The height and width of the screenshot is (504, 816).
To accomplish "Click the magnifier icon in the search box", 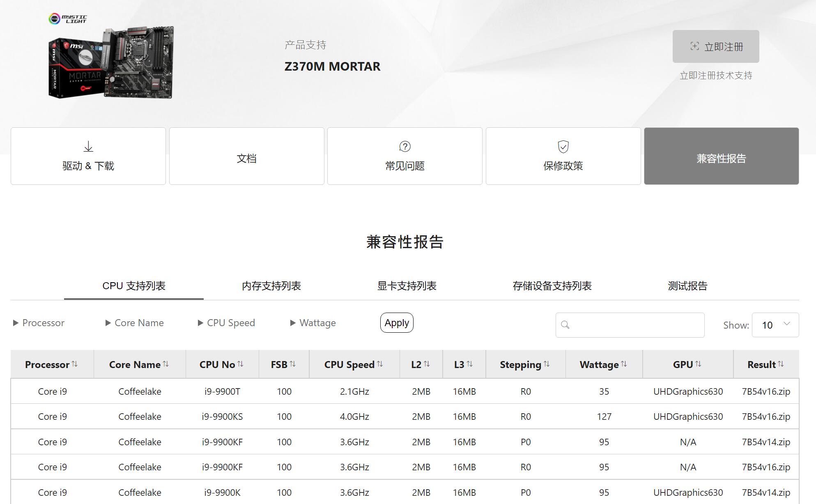I will pos(565,325).
